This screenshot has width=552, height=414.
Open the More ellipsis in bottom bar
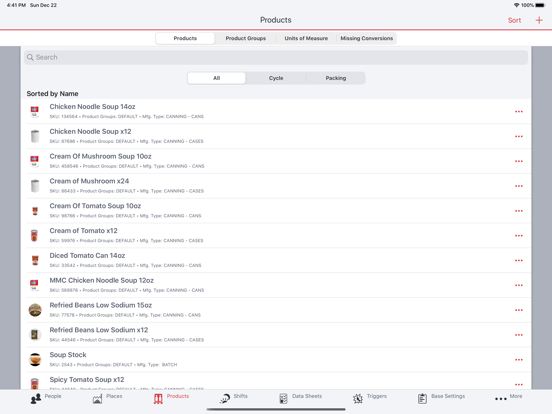pos(501,399)
